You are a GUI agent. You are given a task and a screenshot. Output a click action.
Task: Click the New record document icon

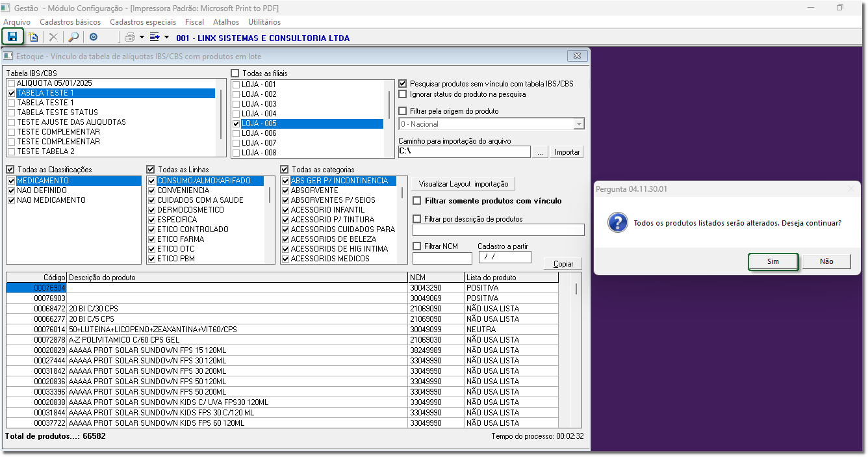click(x=33, y=38)
